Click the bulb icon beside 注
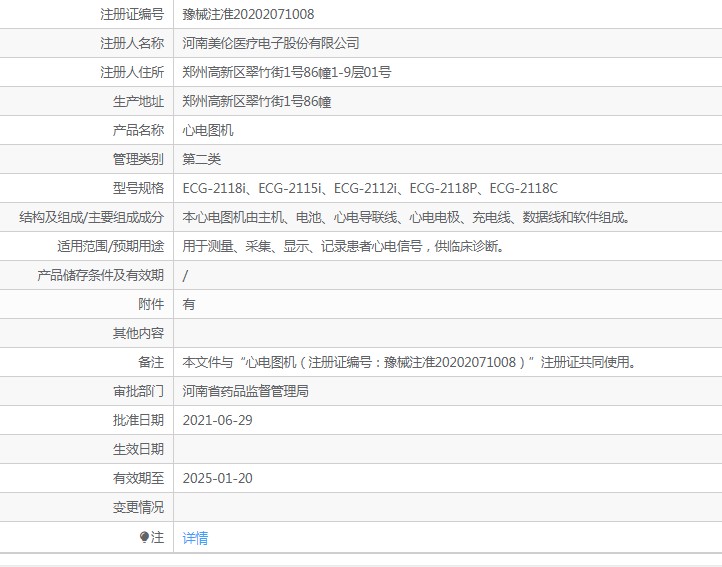The width and height of the screenshot is (722, 567). click(144, 537)
